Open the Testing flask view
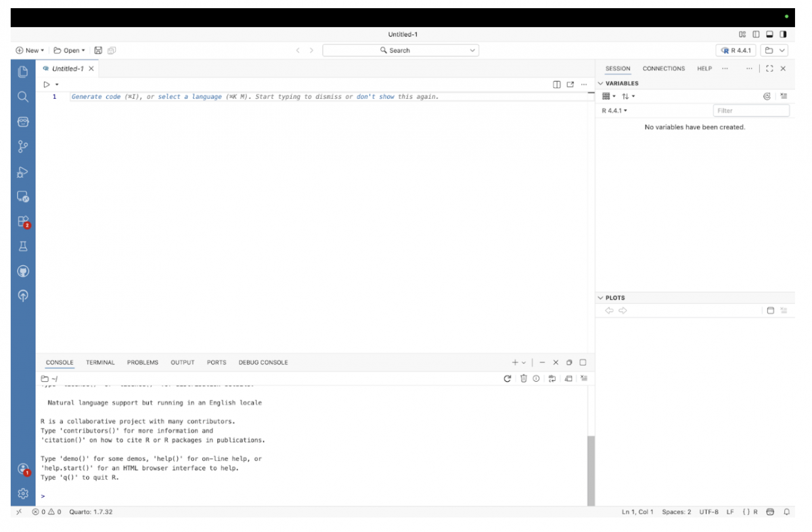 click(x=23, y=246)
